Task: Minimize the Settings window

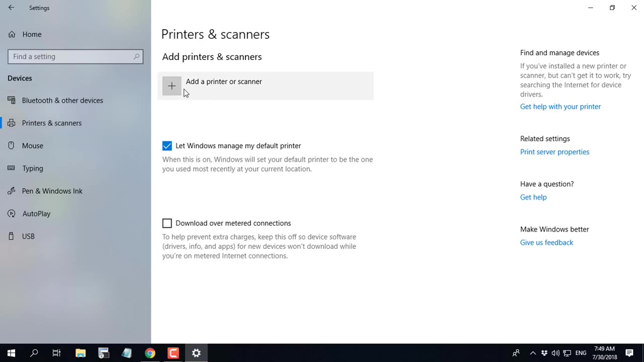Action: [x=591, y=8]
